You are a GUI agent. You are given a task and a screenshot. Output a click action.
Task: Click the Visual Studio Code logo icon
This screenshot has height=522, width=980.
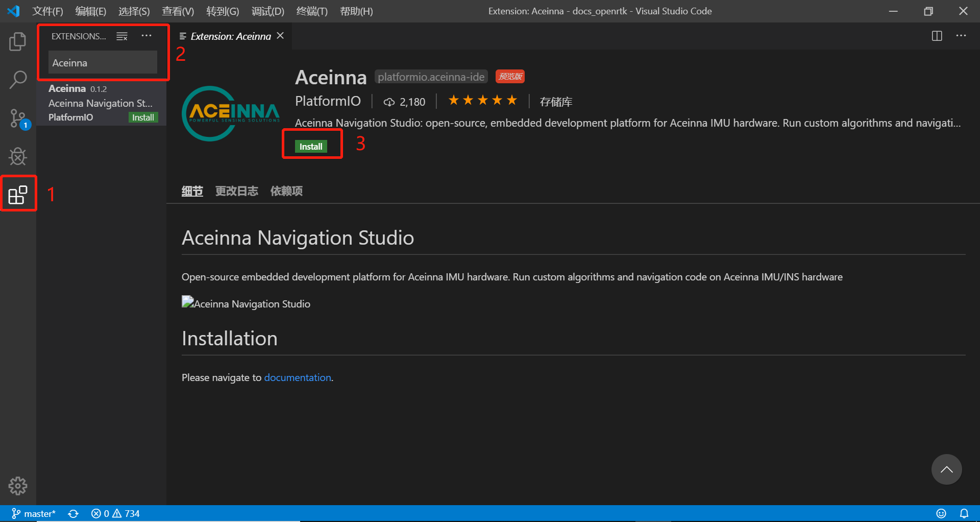tap(14, 11)
